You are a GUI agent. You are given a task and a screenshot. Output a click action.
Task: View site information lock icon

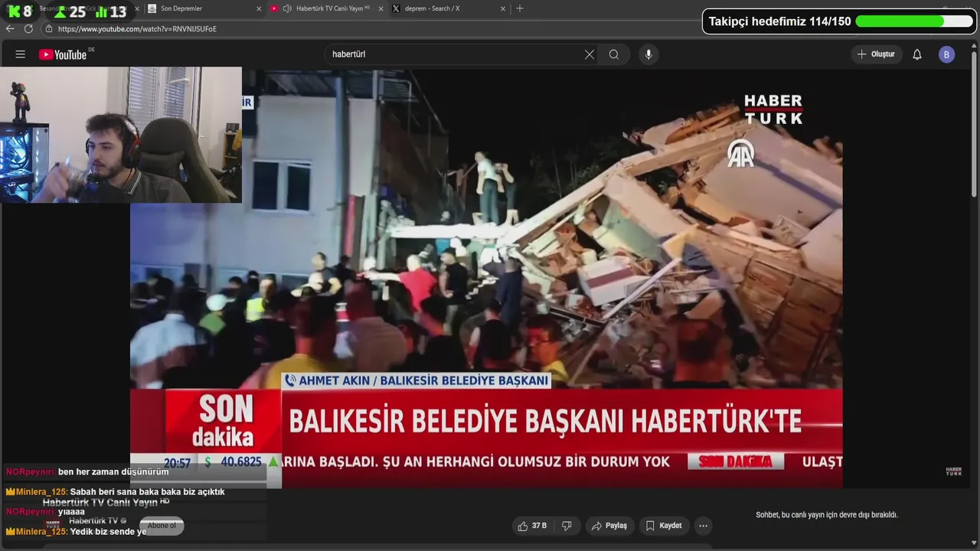click(48, 28)
